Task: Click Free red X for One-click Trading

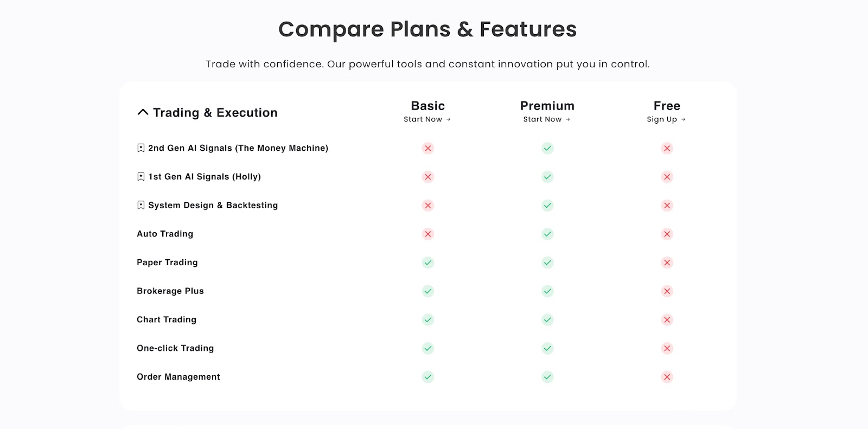Action: (667, 348)
